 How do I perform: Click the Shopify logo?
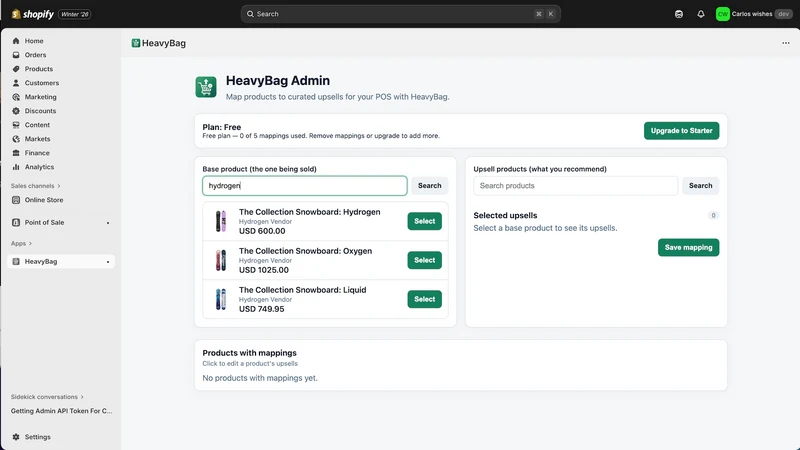33,14
